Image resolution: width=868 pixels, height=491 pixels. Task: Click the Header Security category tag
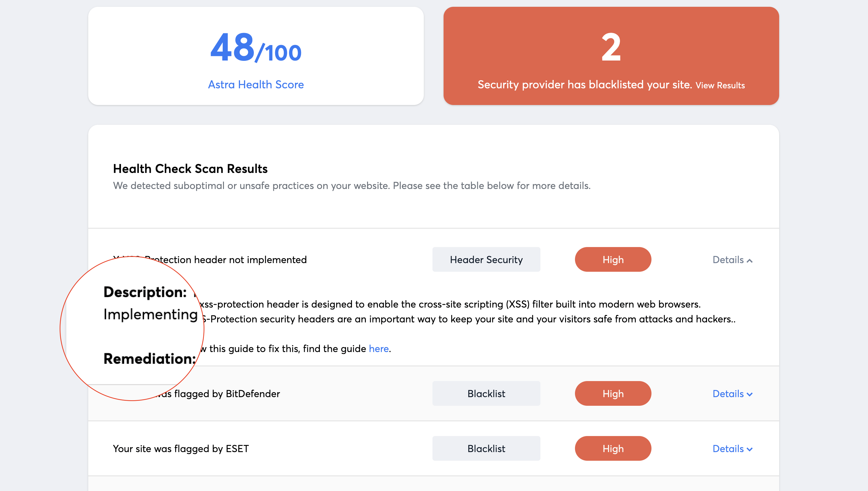(x=486, y=259)
